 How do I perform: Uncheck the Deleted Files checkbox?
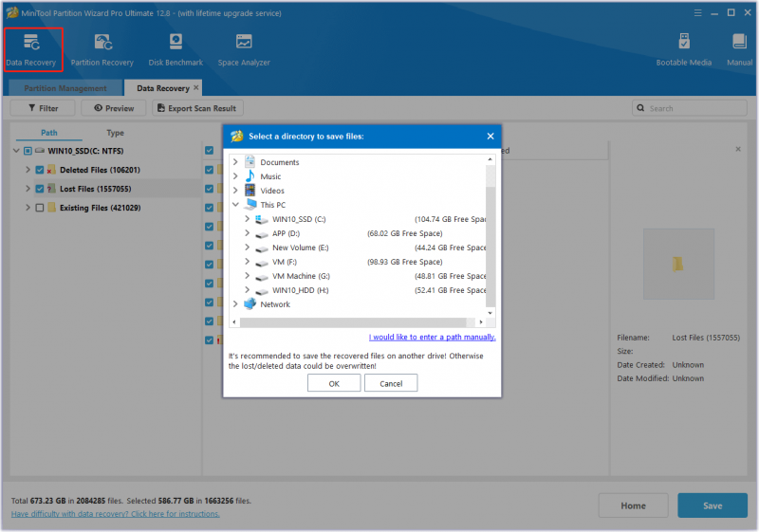tap(40, 170)
